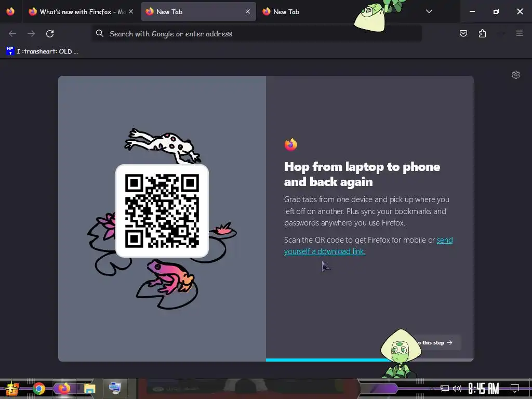The width and height of the screenshot is (532, 399).
Task: Open the volume speaker tray icon
Action: (457, 389)
